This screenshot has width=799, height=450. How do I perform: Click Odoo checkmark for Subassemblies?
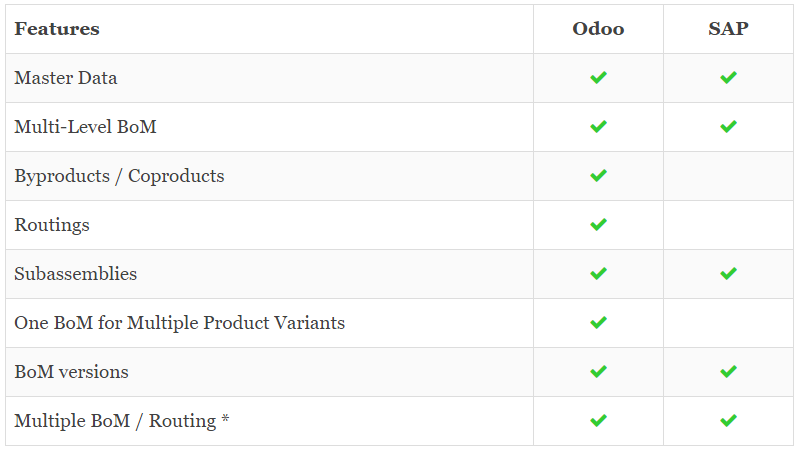(598, 274)
